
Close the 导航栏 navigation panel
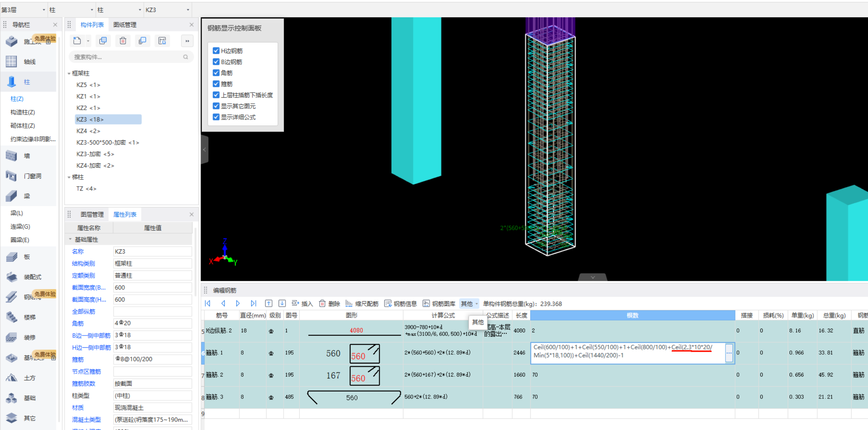click(55, 25)
